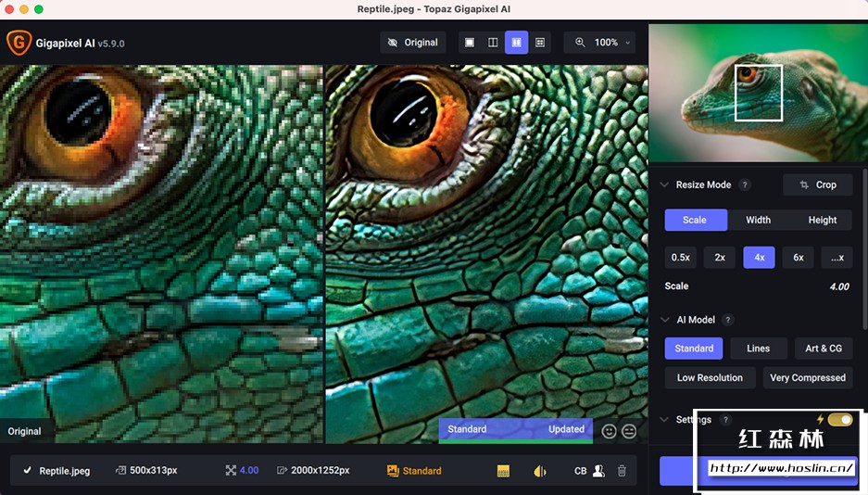Click the neutral face rating icon
Screen dimensions: 868x495
tap(629, 431)
